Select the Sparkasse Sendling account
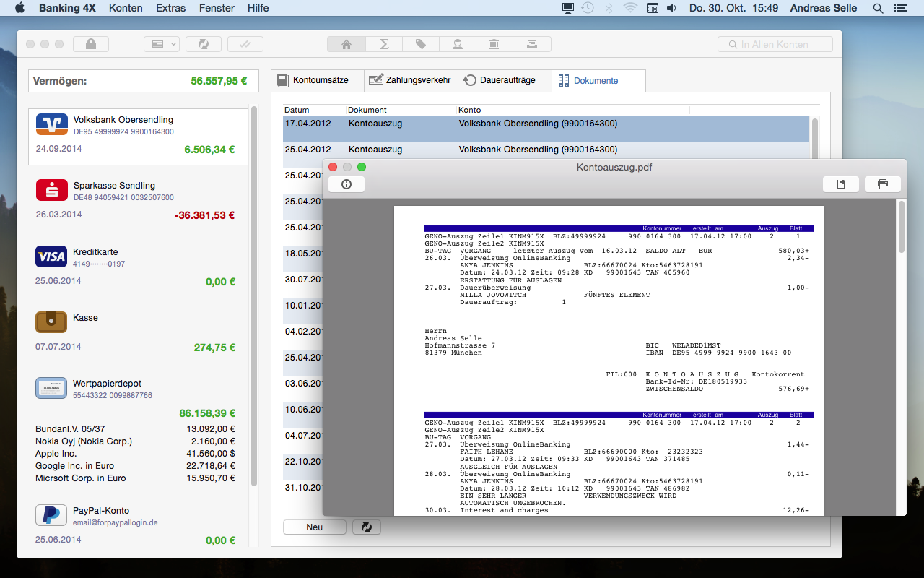The image size is (924, 578). coord(142,197)
